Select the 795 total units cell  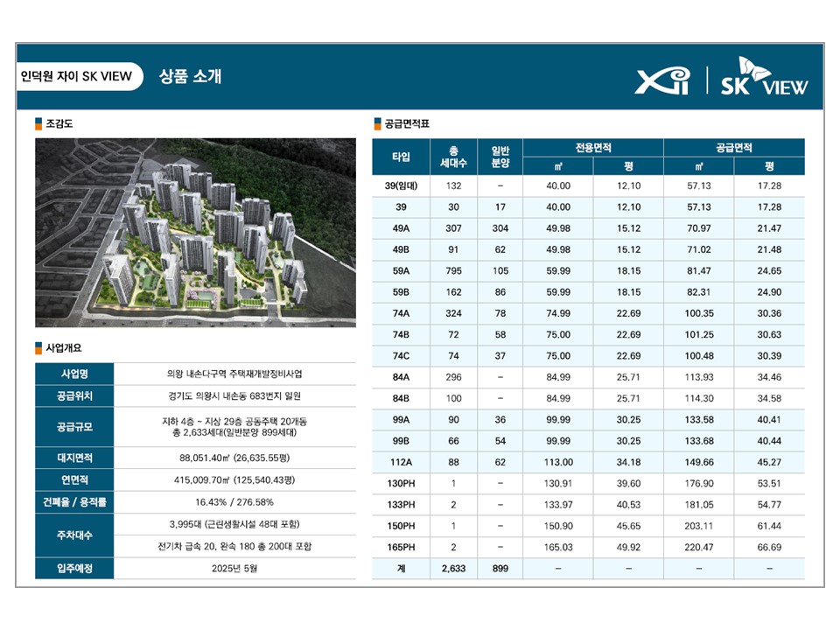coord(454,271)
